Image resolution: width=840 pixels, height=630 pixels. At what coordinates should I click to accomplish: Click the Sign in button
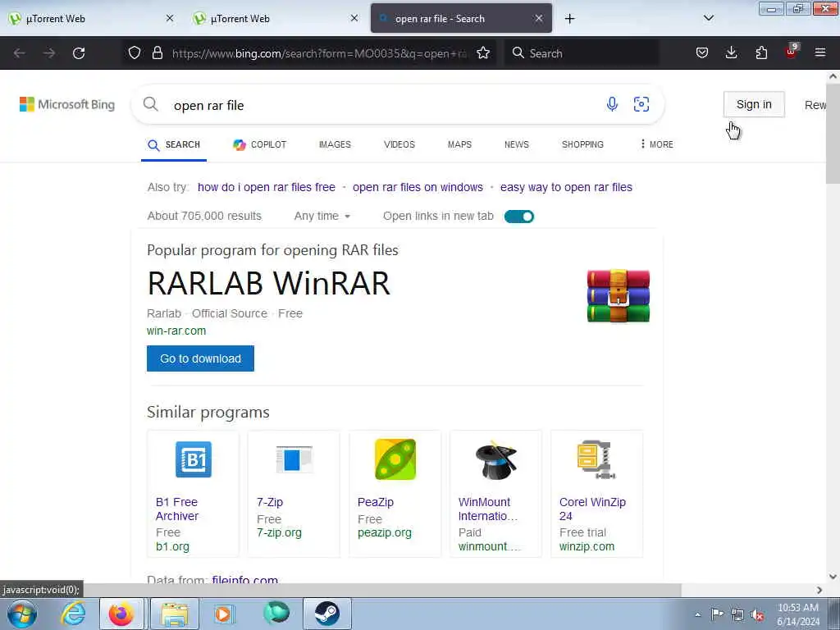tap(754, 104)
